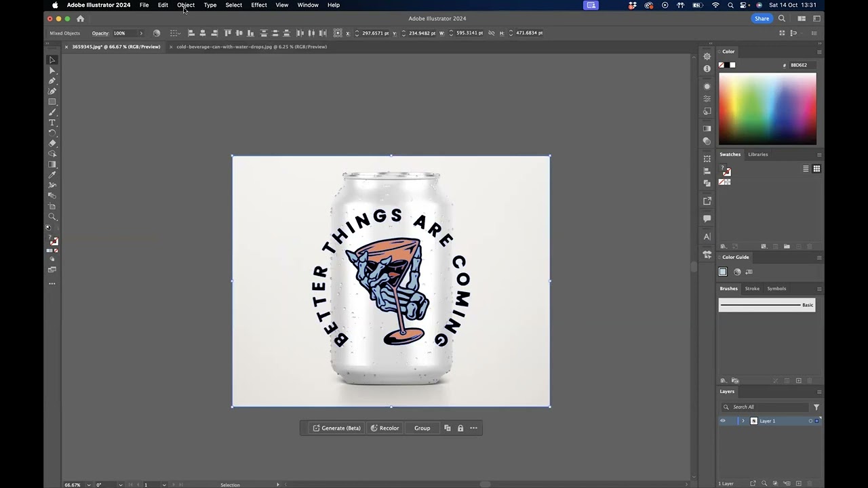Screen dimensions: 868x488
Task: Open Color panel options menu
Action: click(x=819, y=52)
